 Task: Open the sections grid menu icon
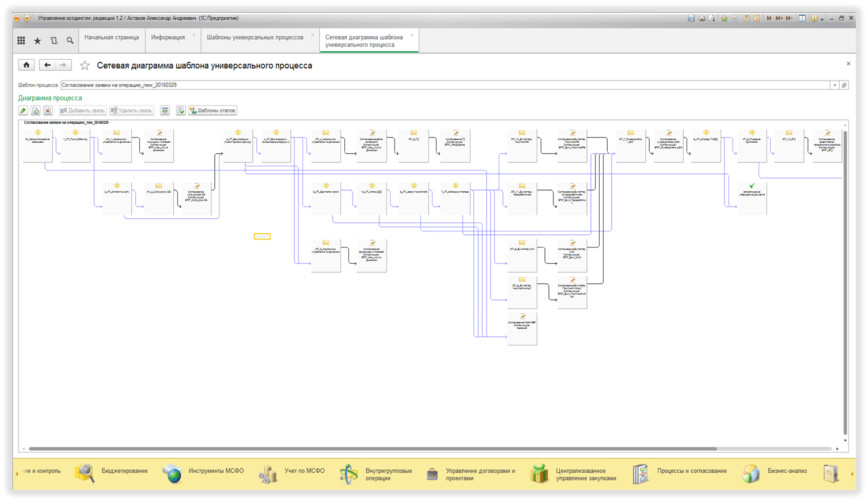point(21,40)
